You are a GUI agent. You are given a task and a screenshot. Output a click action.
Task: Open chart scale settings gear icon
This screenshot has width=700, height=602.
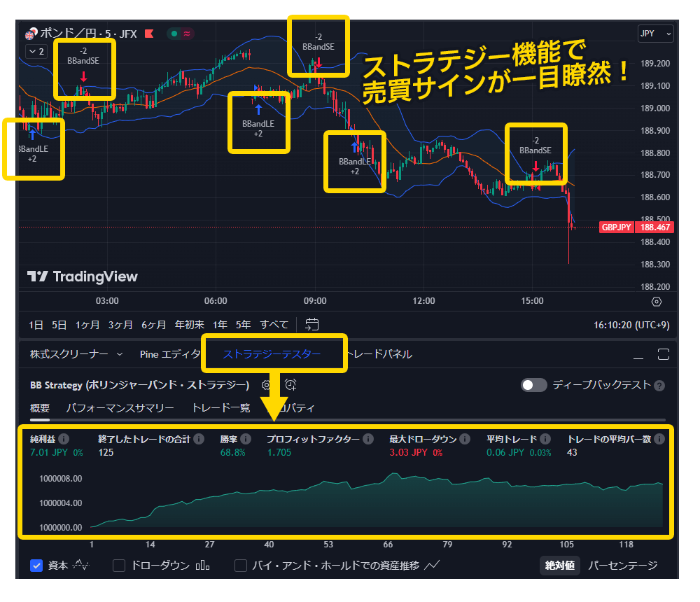coord(656,302)
